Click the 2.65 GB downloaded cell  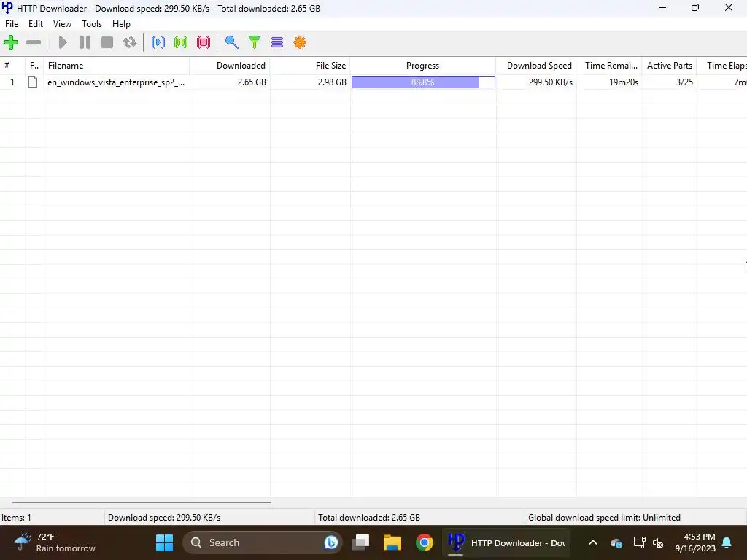click(230, 82)
